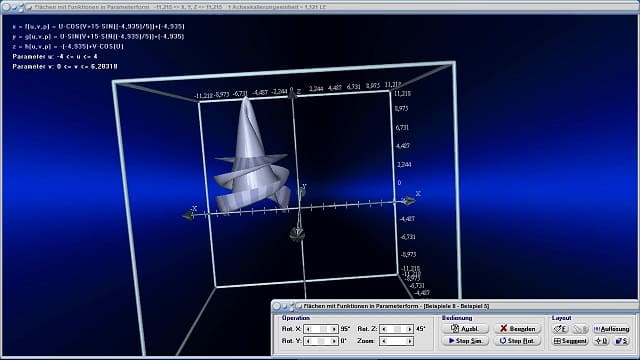
Task: Click the Beenden button
Action: pyautogui.click(x=518, y=328)
